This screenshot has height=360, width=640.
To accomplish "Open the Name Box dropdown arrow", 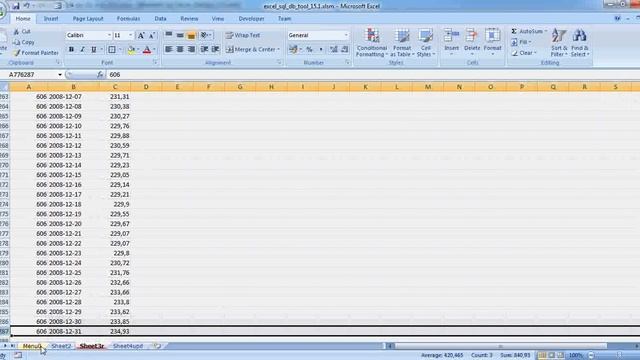I will tap(60, 75).
